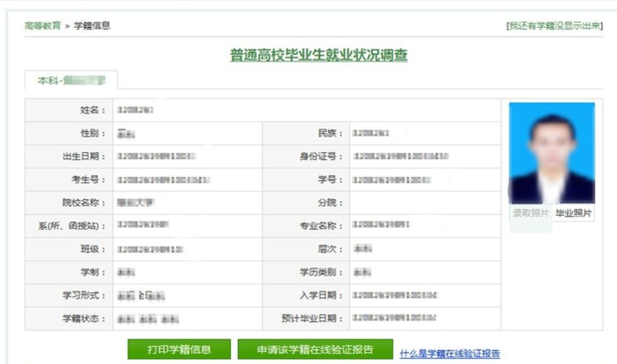Screen dimensions: 617x364
Task: Click the blurred 姓名 value cell
Action: [307, 110]
